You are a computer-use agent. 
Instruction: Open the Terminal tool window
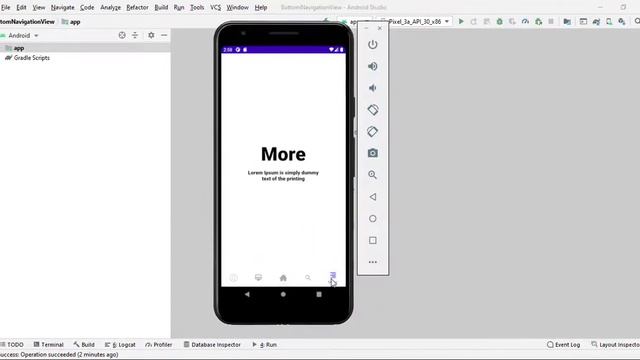tap(49, 345)
